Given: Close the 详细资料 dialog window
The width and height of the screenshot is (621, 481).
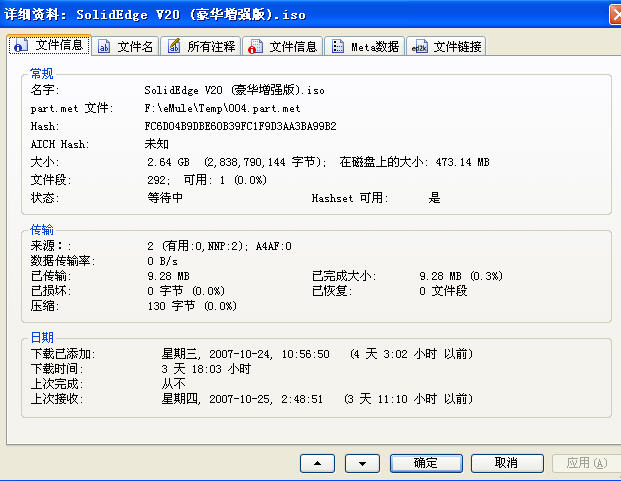Looking at the screenshot, I should point(615,15).
